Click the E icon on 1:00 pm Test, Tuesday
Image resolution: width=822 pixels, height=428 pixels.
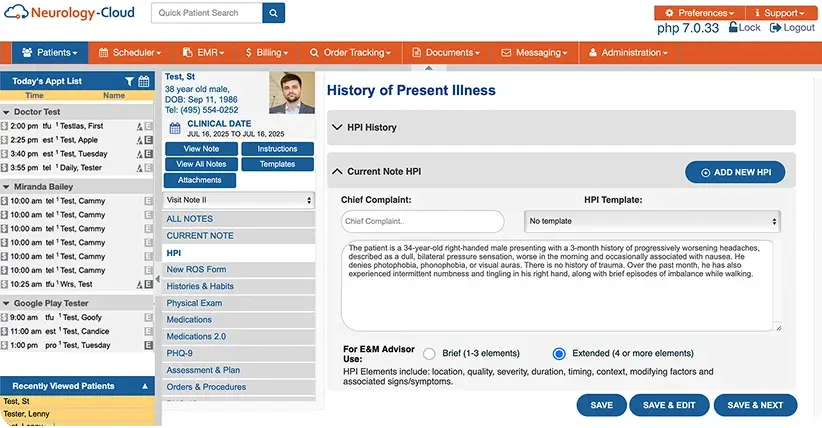[148, 345]
